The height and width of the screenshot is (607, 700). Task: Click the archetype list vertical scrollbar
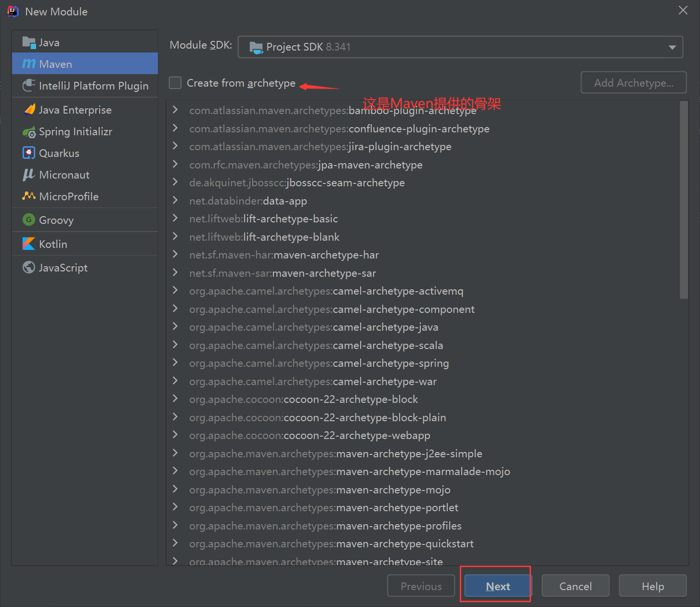[x=684, y=200]
